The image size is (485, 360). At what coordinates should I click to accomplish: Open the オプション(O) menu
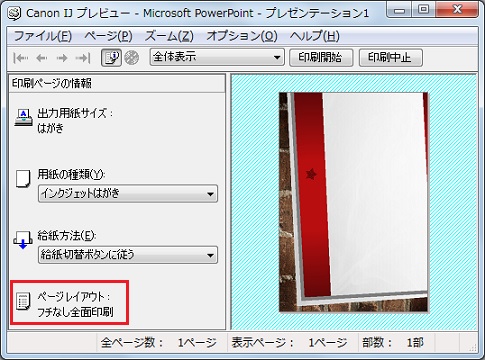coord(242,36)
